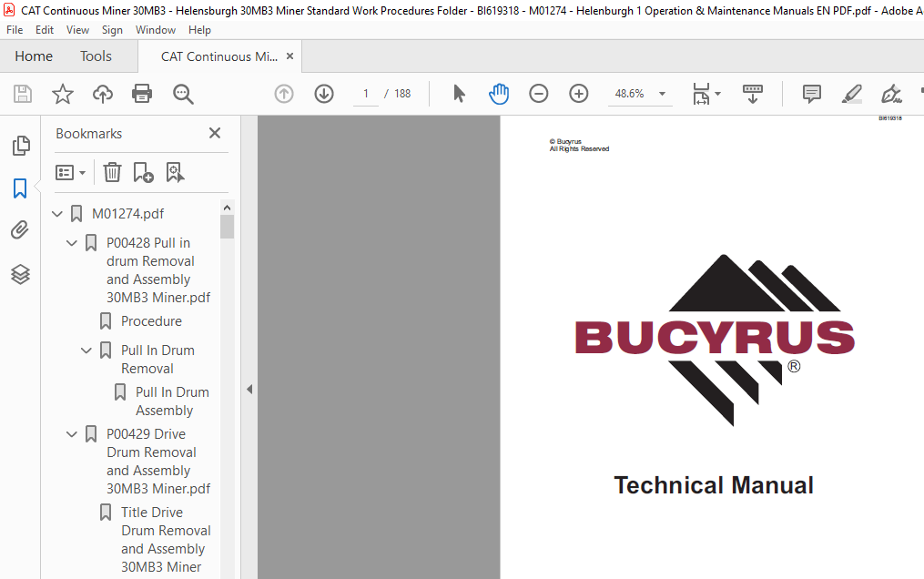
Task: Select Pull In Drum Assembly bookmark
Action: [172, 401]
